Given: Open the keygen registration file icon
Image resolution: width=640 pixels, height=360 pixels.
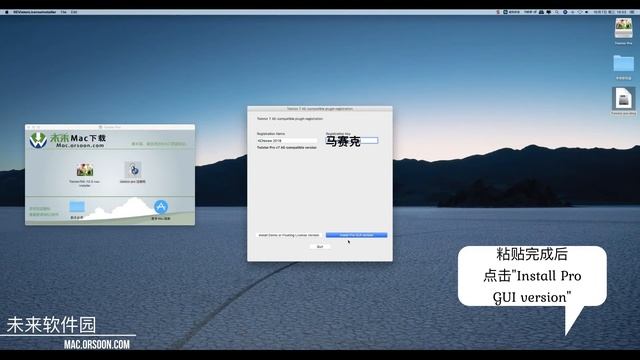Looking at the screenshot, I should tap(133, 169).
